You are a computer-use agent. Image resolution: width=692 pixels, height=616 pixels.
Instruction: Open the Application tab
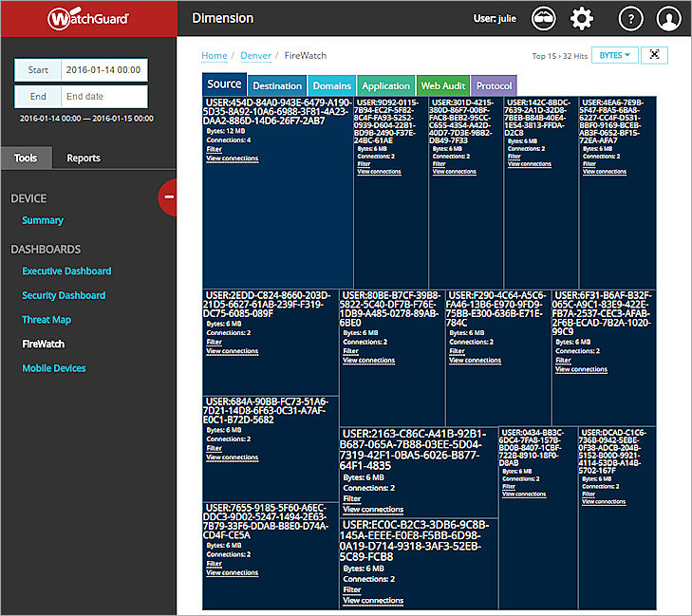[x=385, y=85]
